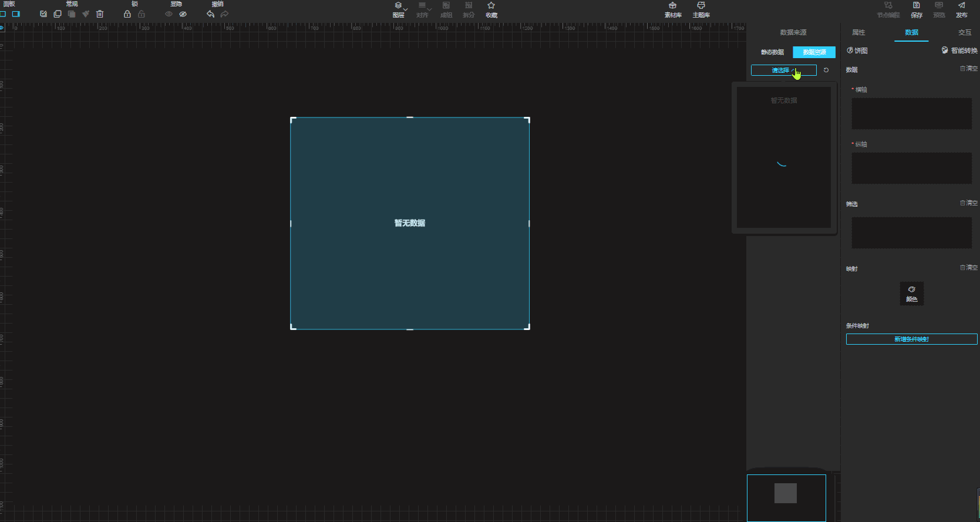The image size is (980, 522).
Task: Click the 筛选 filter drop area
Action: 911,233
